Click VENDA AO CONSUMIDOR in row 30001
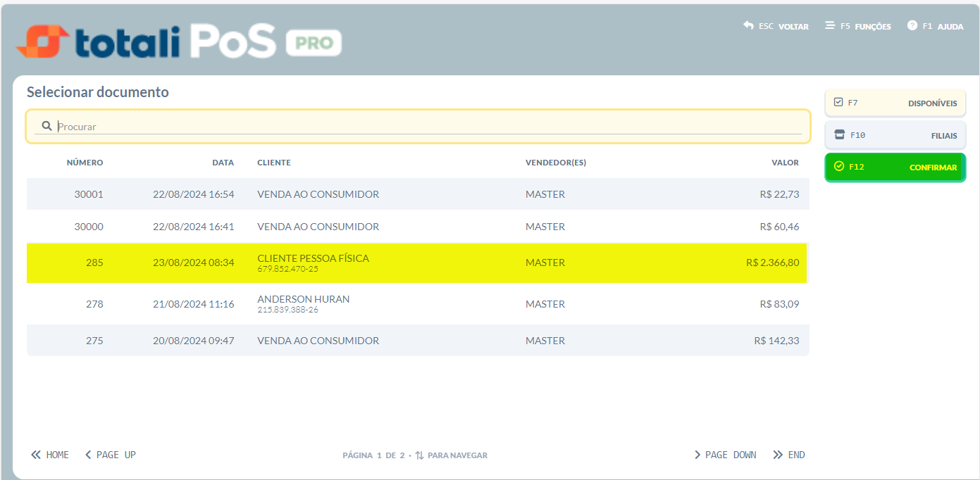Viewport: 980px width, 480px height. pos(318,194)
